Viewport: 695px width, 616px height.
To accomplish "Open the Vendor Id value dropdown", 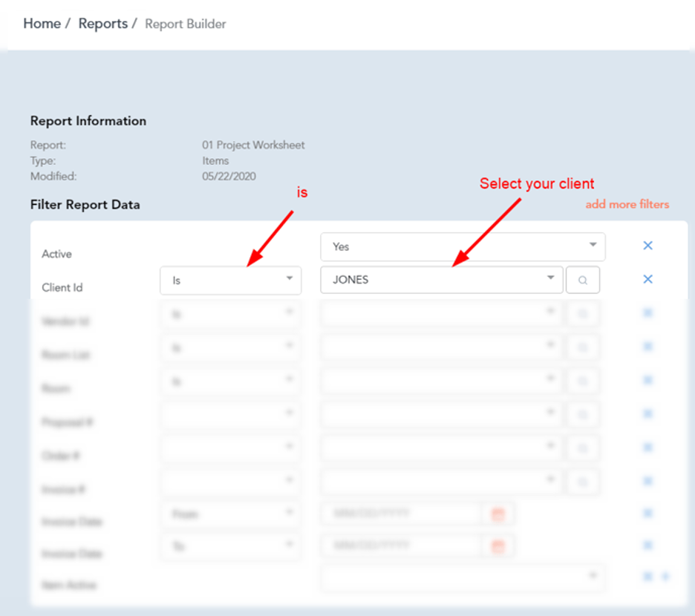I will point(442,313).
